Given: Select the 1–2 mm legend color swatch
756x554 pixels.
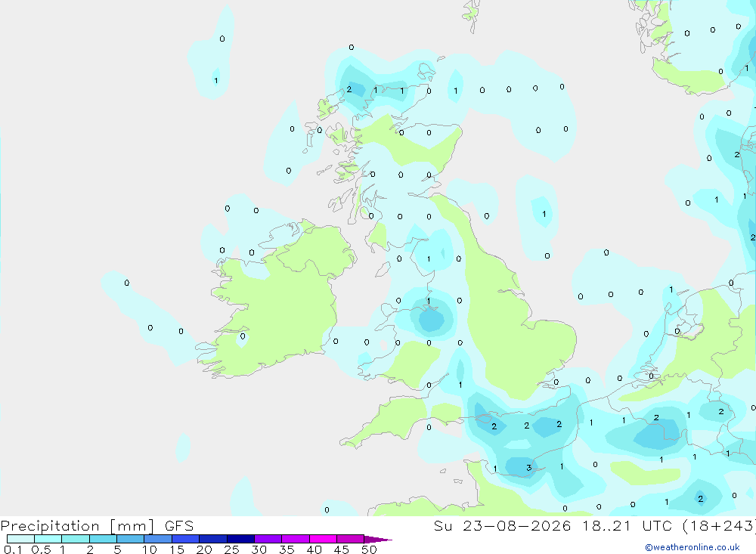Looking at the screenshot, I should pos(75,539).
